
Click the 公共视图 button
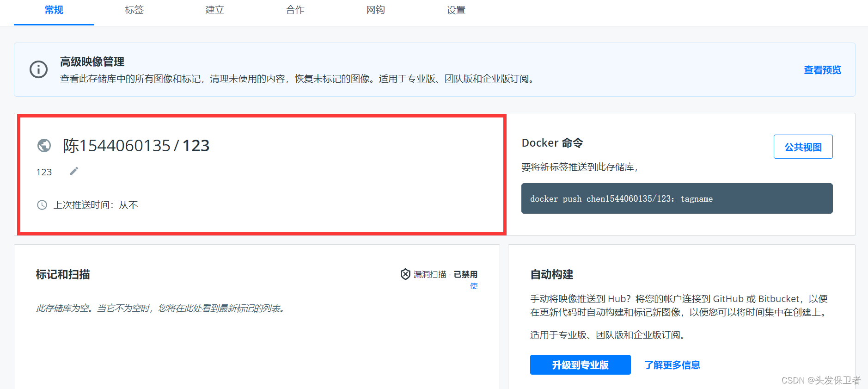point(803,147)
